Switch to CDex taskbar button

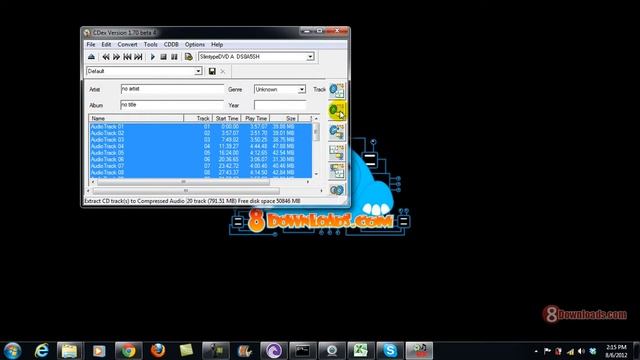click(x=419, y=351)
